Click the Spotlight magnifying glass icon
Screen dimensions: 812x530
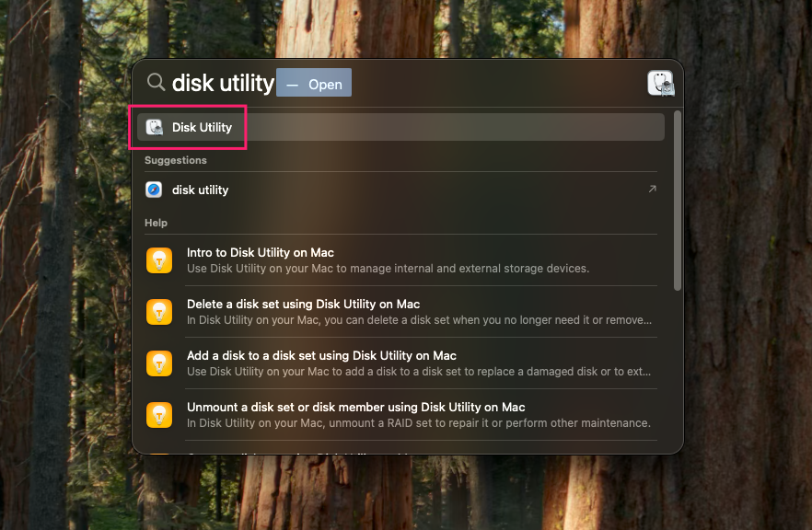156,82
